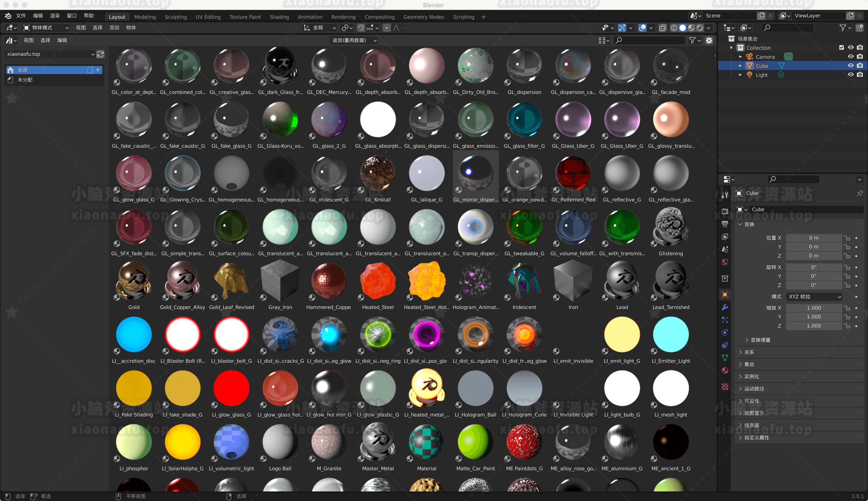
Task: Refresh the xiaonaofu.top asset library
Action: pos(101,54)
